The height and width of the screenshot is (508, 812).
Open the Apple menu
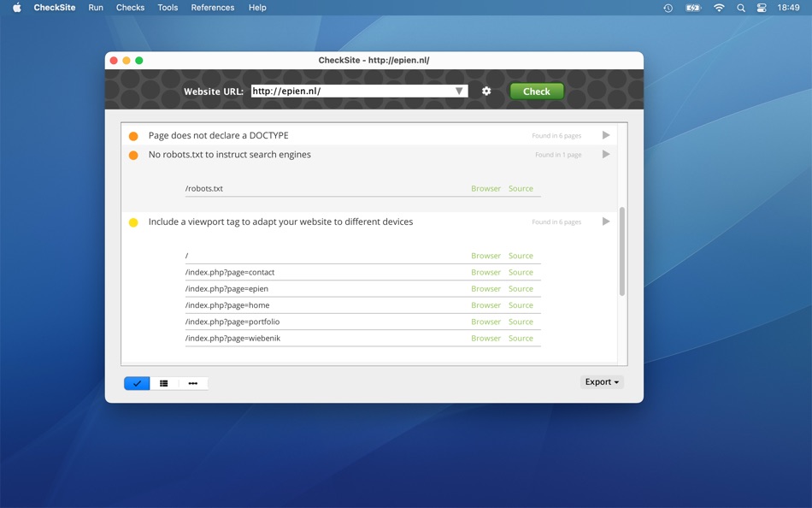pyautogui.click(x=16, y=8)
